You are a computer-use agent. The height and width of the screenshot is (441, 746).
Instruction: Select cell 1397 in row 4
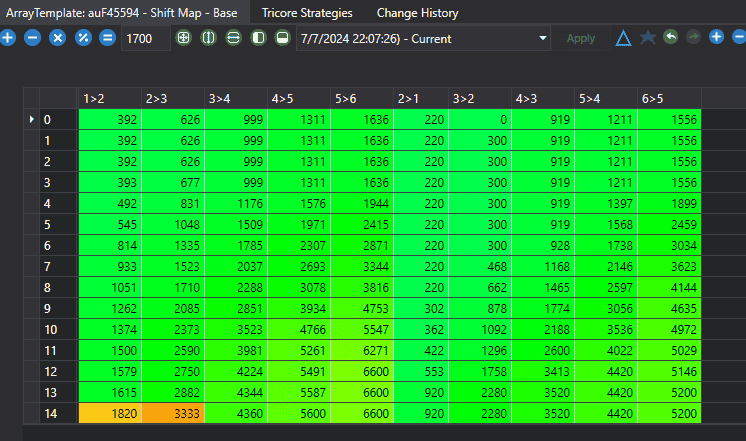pyautogui.click(x=606, y=204)
